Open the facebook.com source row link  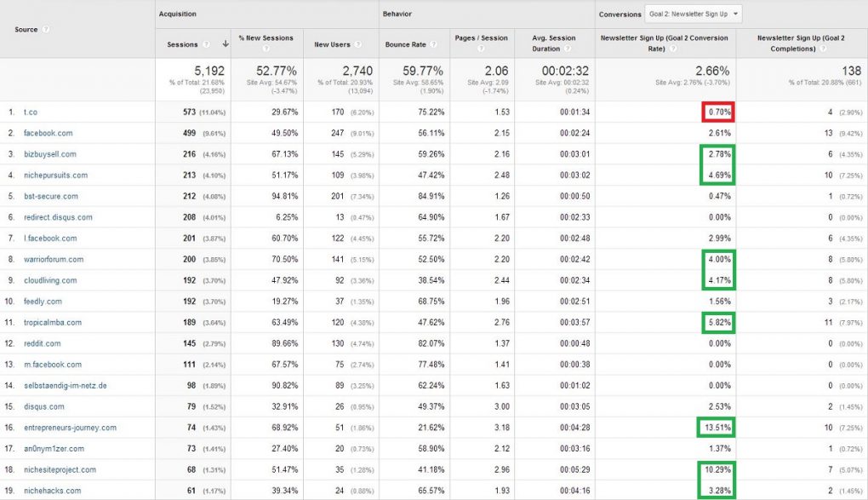(49, 133)
